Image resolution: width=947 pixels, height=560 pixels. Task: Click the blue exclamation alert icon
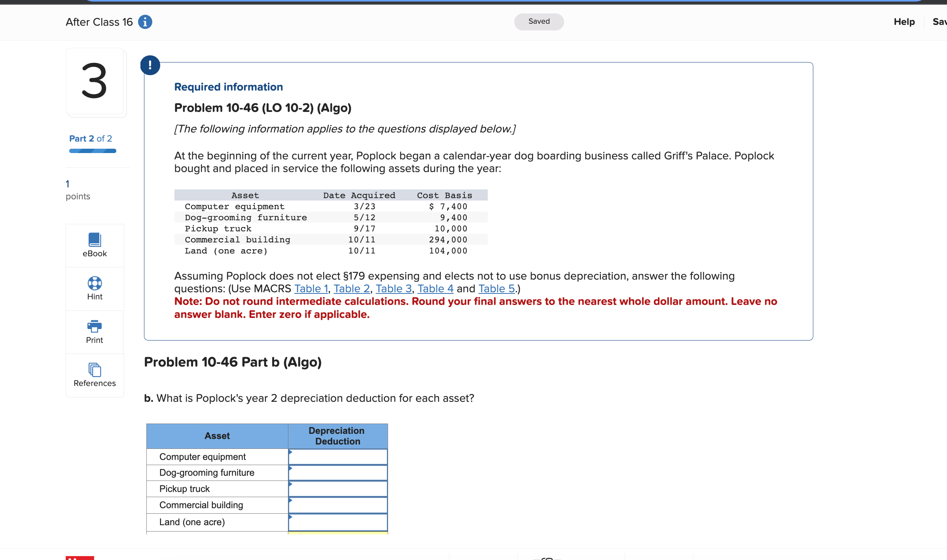point(150,65)
